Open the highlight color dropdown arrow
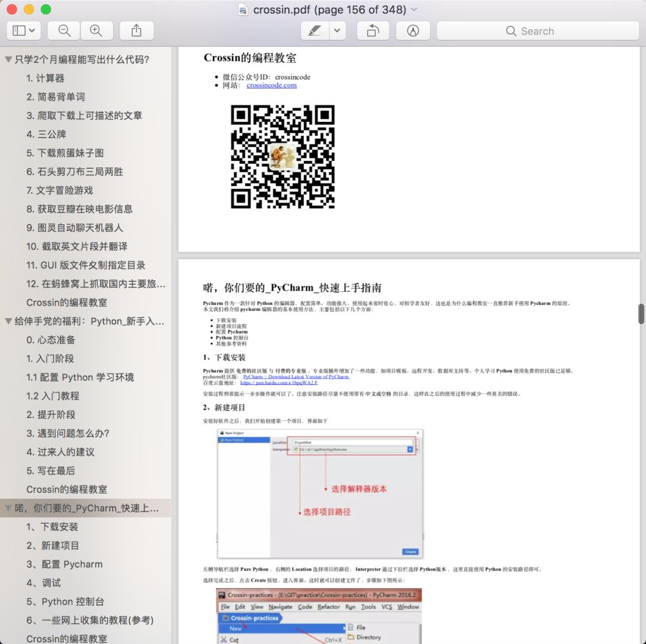This screenshot has height=644, width=646. click(337, 30)
